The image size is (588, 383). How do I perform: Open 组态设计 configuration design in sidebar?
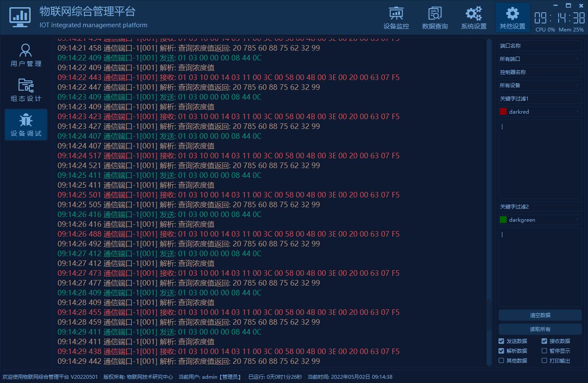[x=26, y=90]
